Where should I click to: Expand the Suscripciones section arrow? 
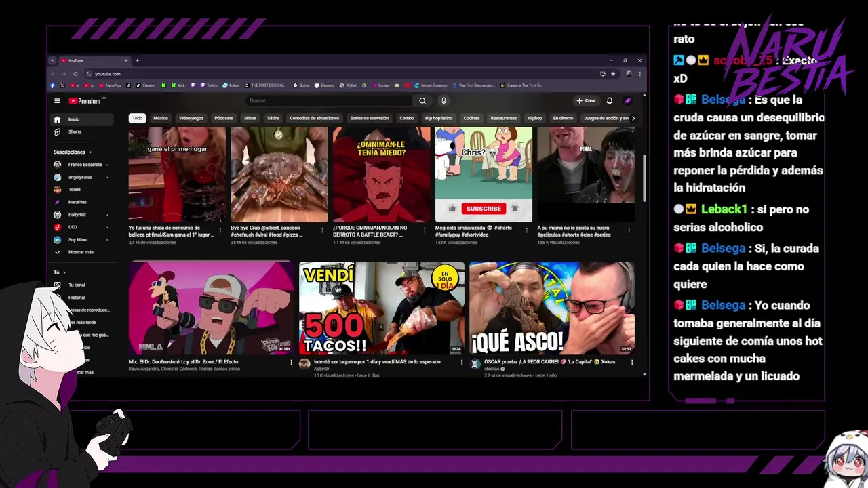pos(90,152)
